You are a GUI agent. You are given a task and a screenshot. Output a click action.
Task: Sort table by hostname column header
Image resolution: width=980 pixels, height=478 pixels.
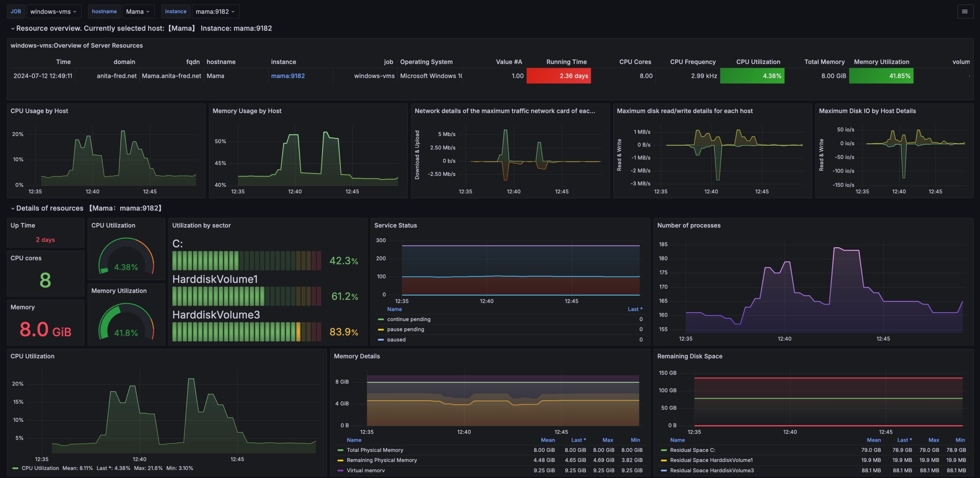(221, 62)
